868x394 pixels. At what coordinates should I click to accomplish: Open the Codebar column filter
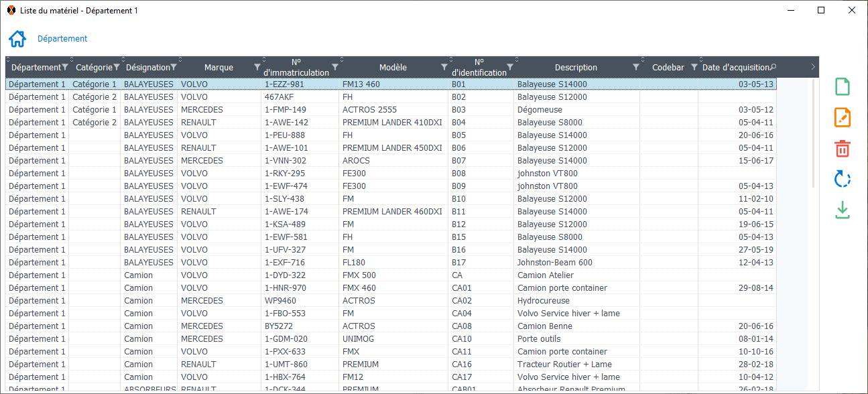click(694, 67)
